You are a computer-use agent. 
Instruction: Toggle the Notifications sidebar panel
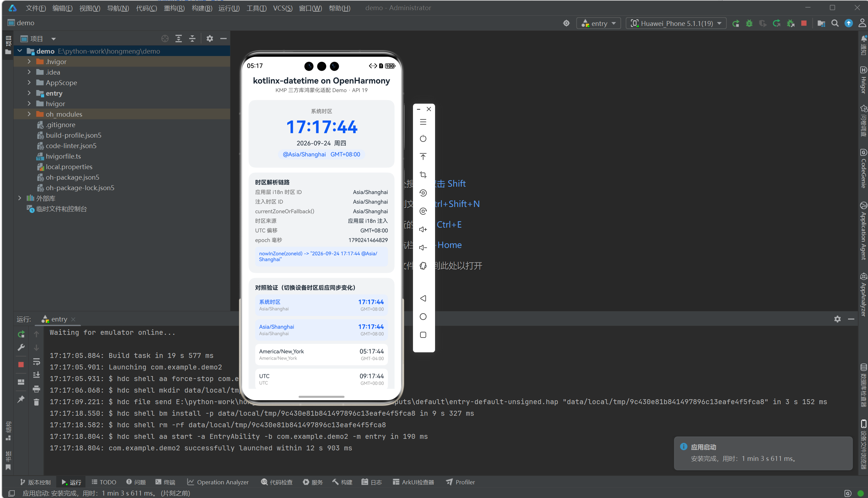pos(863,46)
